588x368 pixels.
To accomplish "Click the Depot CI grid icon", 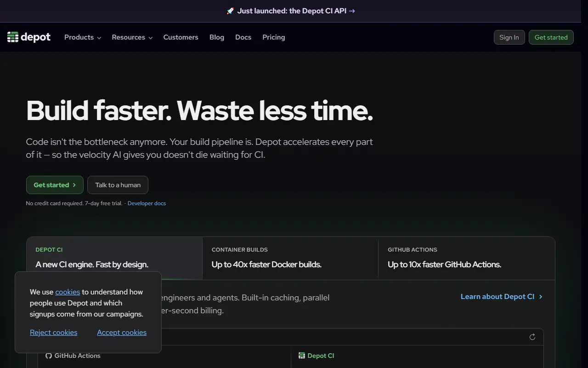I will point(302,356).
